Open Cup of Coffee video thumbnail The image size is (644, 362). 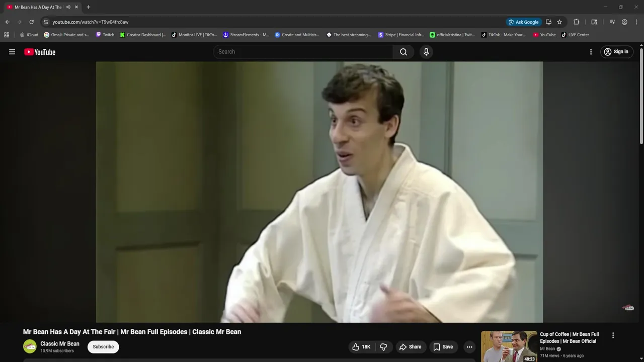pos(509,346)
